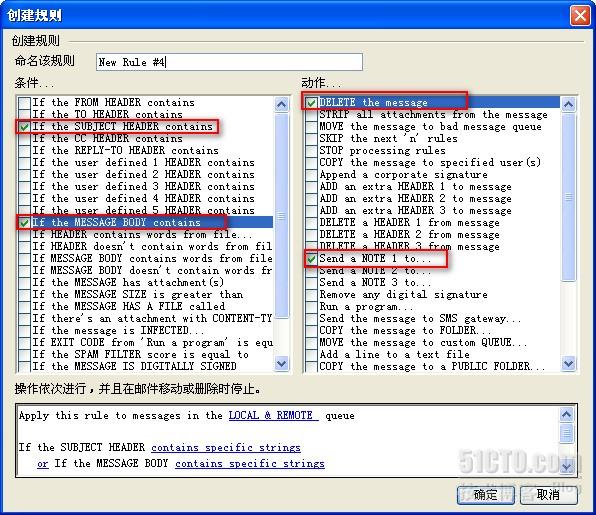Check 'MOVE the message to bad message queue'
The height and width of the screenshot is (515, 596).
pyautogui.click(x=312, y=127)
